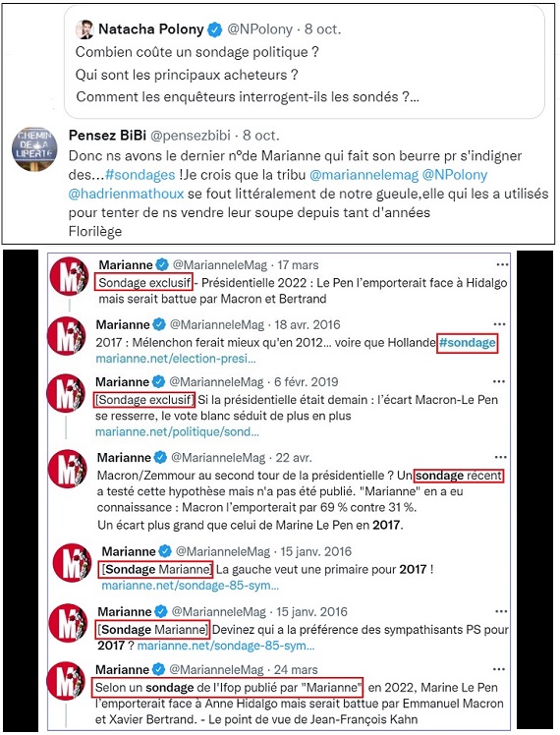Click the verified badge on the 24 mars Marianne tweet
Screen dimensions: 560x735
pos(159,669)
